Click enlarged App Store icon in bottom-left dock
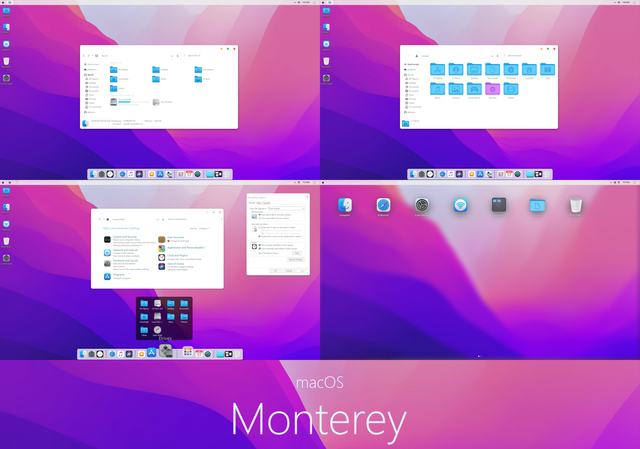Image resolution: width=640 pixels, height=449 pixels. 151,352
